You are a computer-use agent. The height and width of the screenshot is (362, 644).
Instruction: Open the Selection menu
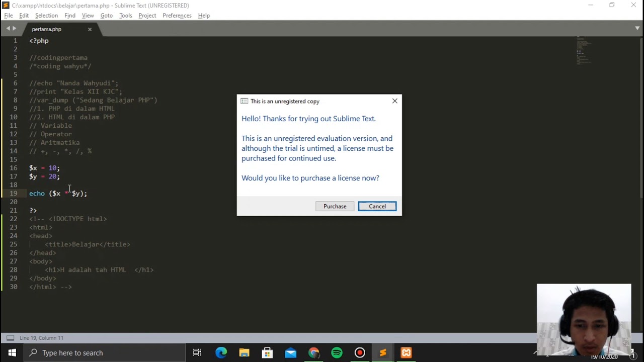click(x=46, y=16)
